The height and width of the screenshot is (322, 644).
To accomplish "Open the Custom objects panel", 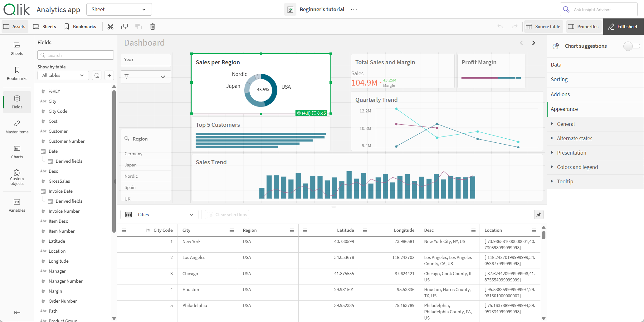I will pyautogui.click(x=17, y=177).
